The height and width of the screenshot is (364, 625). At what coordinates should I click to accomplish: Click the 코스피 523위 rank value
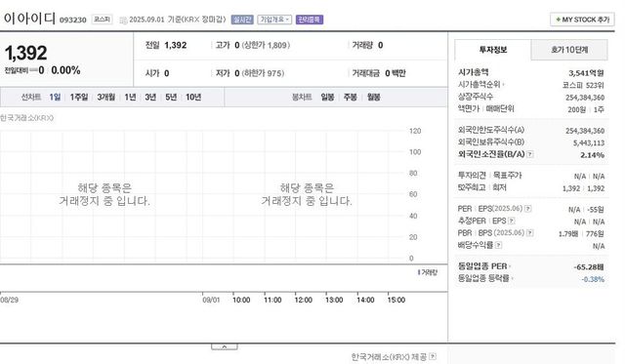coord(583,85)
